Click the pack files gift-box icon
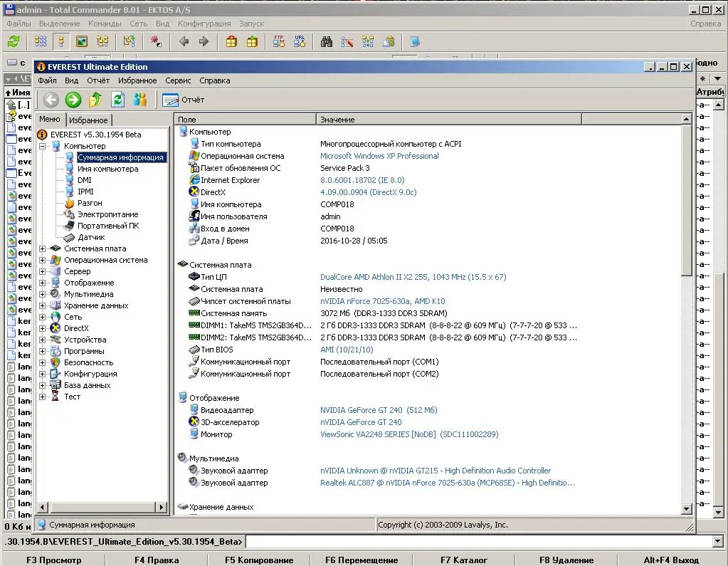Screen dimensions: 728x566 click(x=231, y=42)
